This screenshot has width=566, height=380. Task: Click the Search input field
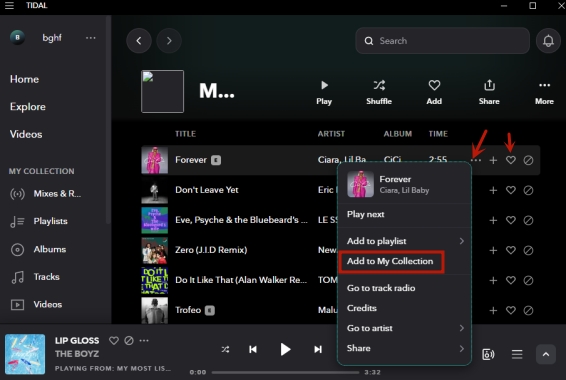point(443,41)
